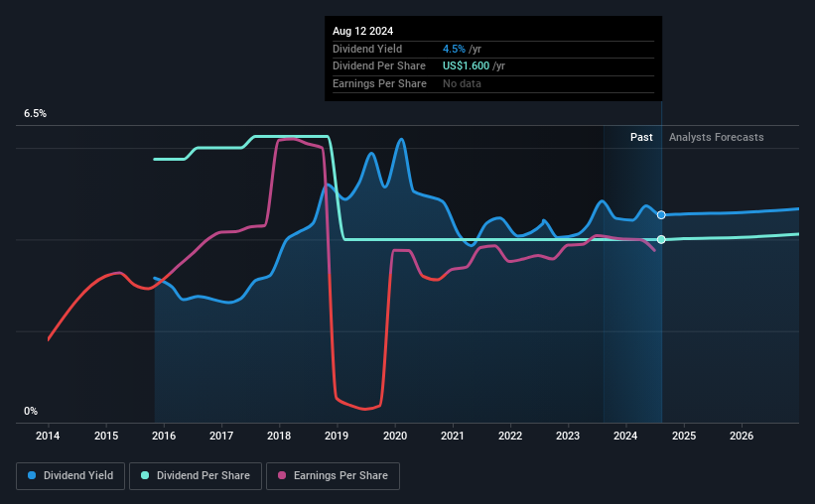Click the 2026 x-axis year label
The width and height of the screenshot is (815, 504).
742,436
